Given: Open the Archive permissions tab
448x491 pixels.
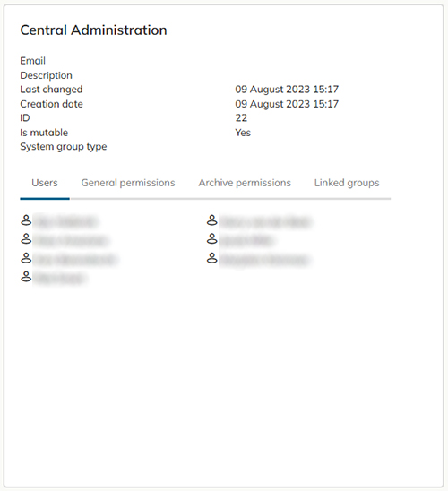Looking at the screenshot, I should pos(245,183).
